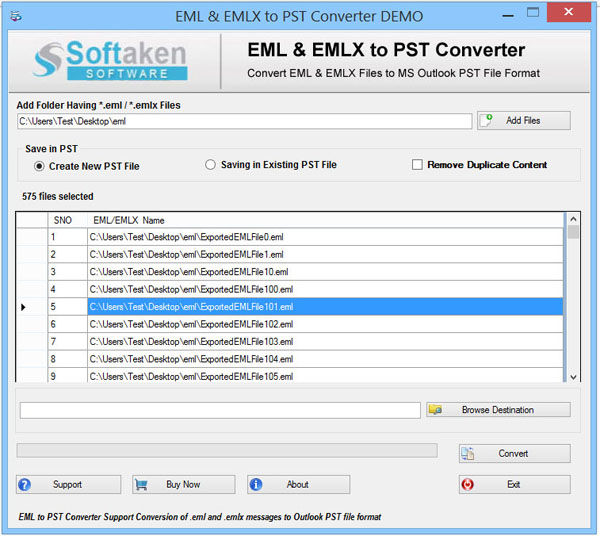Maximize the converter window
Viewport: 600px width, 536px height.
pos(533,12)
